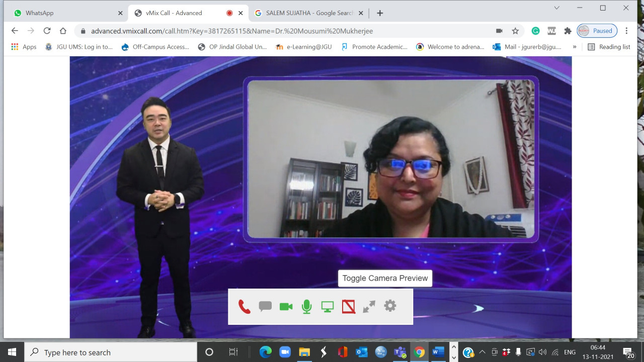Go to browser home page

pyautogui.click(x=63, y=31)
